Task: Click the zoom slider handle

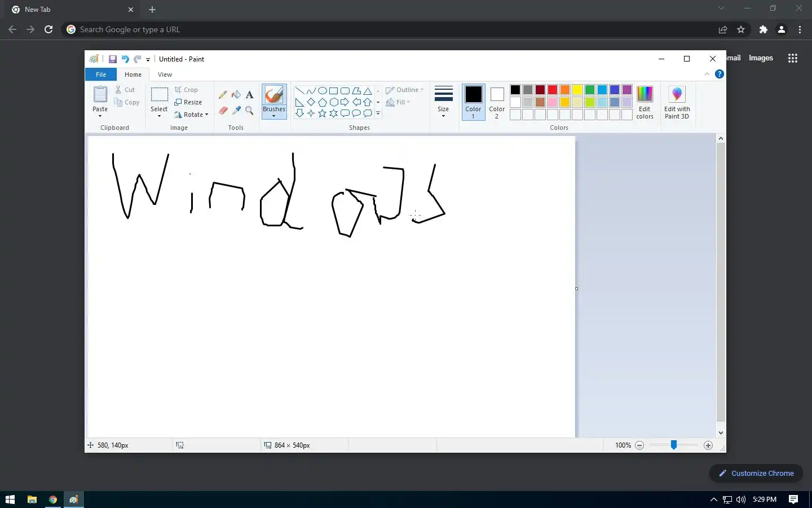Action: (x=673, y=445)
